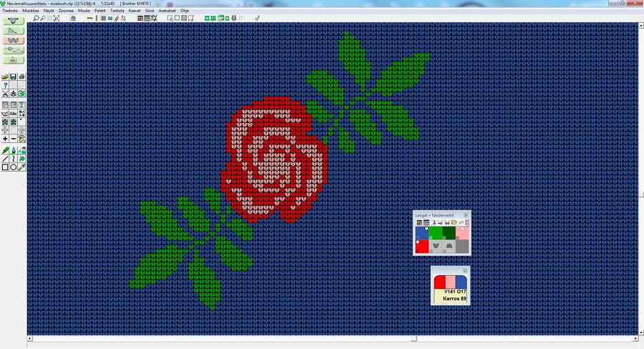Screen dimensions: 644x349
Task: Select the eyedropper color picker tool
Action: tap(22, 167)
